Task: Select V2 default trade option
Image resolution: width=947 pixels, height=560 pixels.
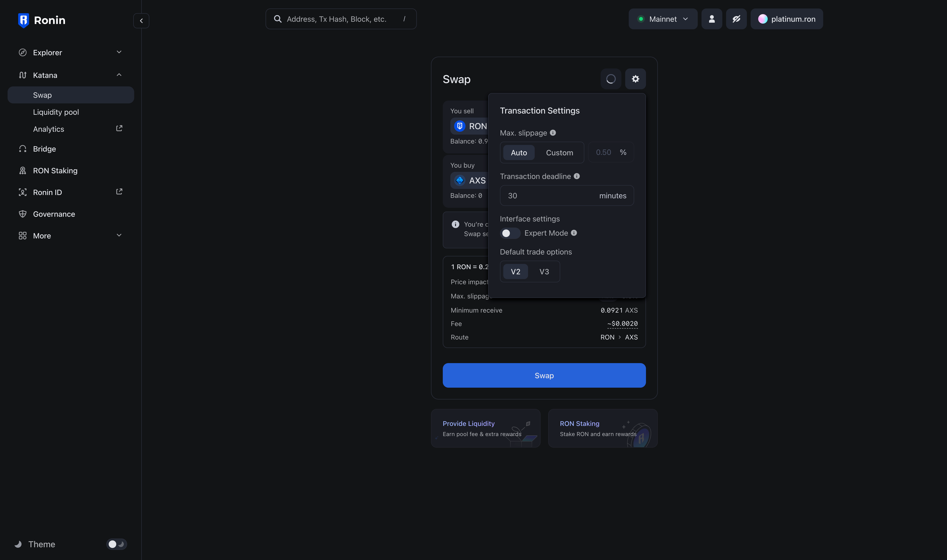Action: [515, 271]
